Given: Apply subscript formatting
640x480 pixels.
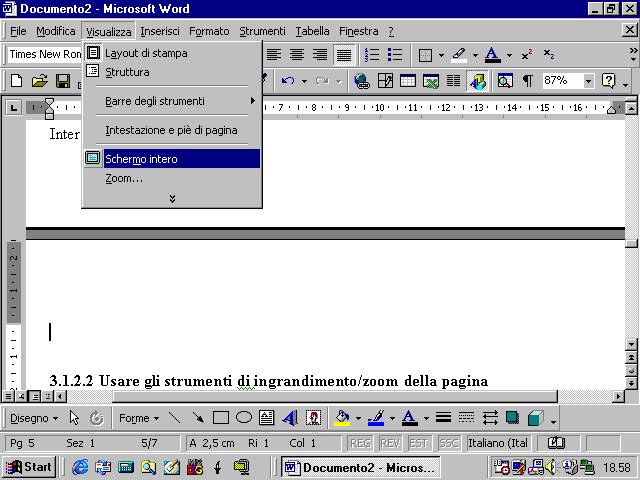Looking at the screenshot, I should click(549, 55).
